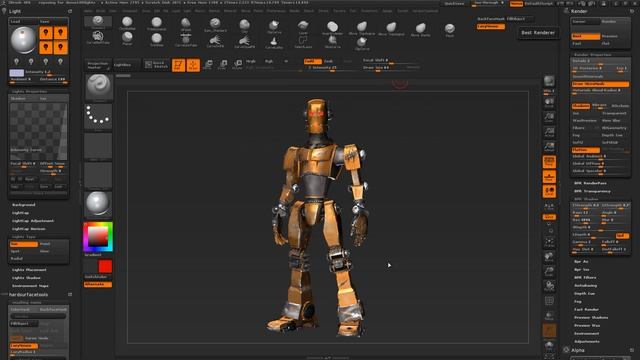The width and height of the screenshot is (640, 360).
Task: Select the Dam_Standard brush icon
Action: click(215, 24)
